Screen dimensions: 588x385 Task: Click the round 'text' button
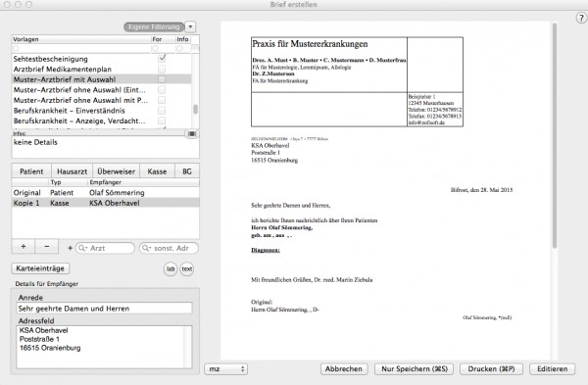[187, 268]
